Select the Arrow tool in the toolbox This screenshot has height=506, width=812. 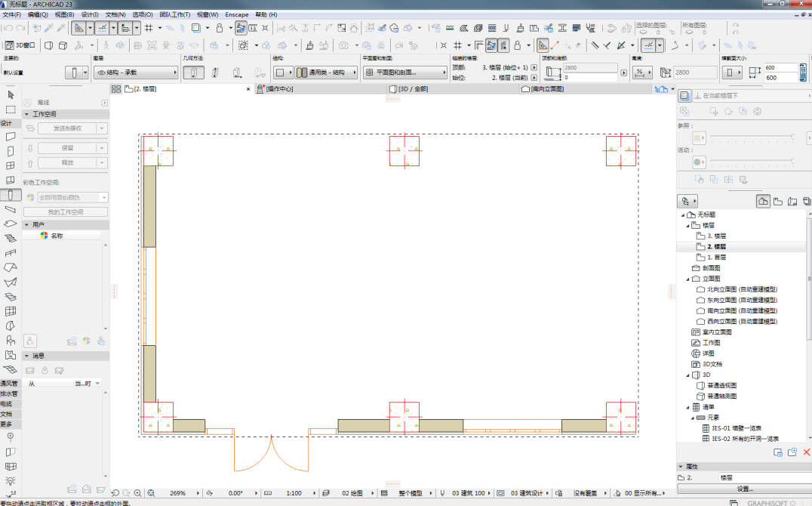click(11, 95)
